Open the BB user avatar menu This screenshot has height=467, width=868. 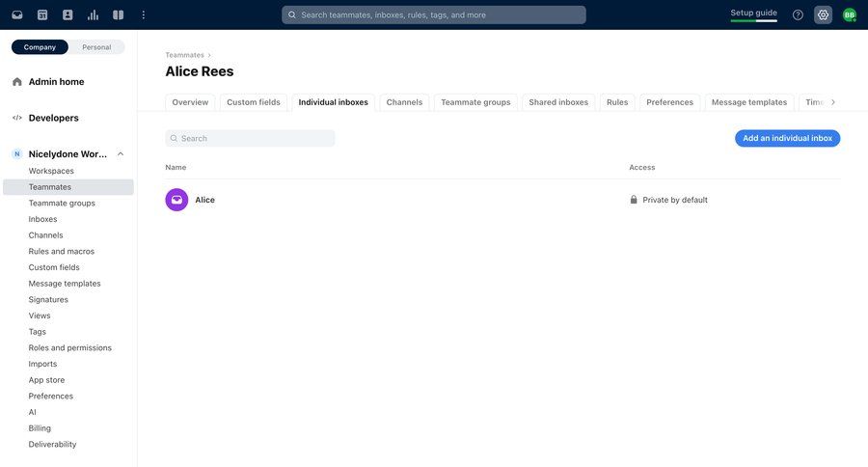pos(849,15)
